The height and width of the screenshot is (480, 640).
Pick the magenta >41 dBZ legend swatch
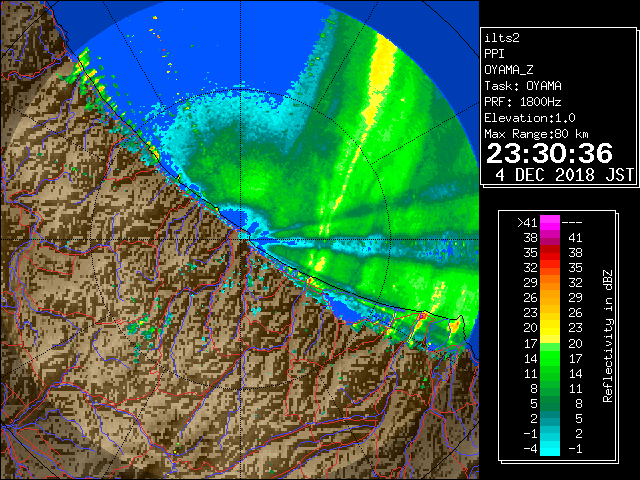point(550,222)
